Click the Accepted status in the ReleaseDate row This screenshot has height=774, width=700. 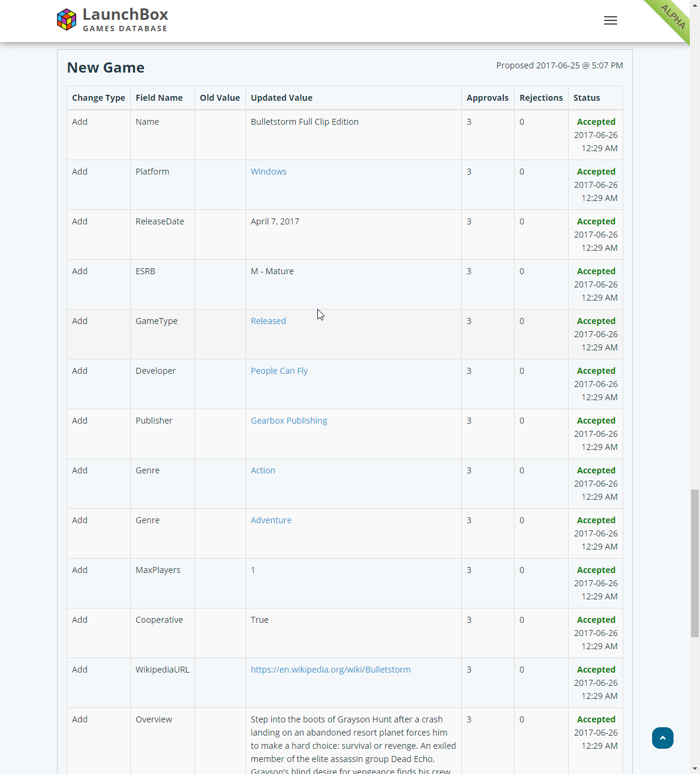point(596,221)
